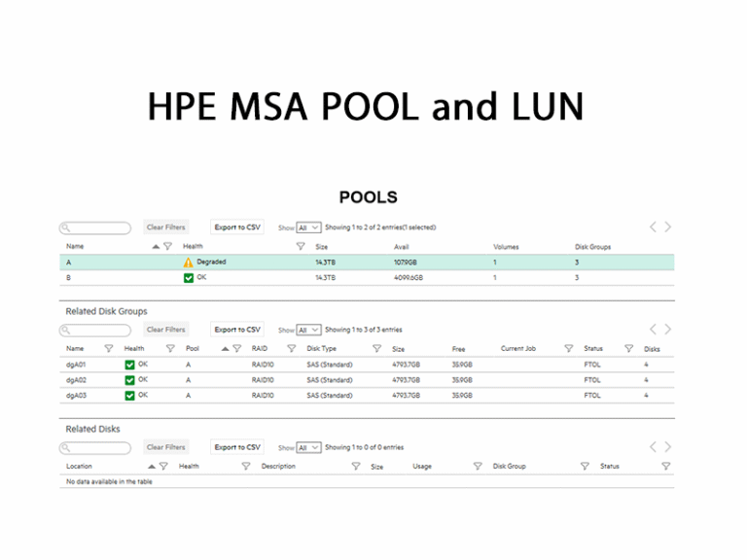Click green OK check icon for dgA03
747x560 pixels.
point(130,396)
